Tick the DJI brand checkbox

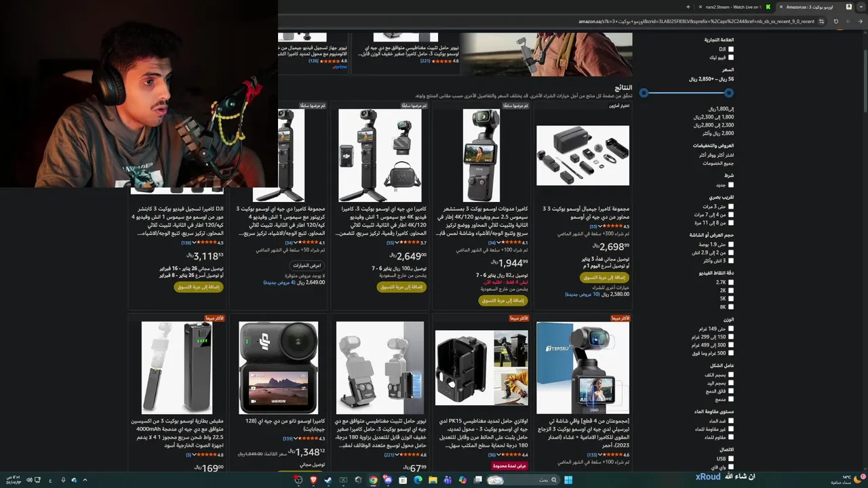pyautogui.click(x=730, y=49)
